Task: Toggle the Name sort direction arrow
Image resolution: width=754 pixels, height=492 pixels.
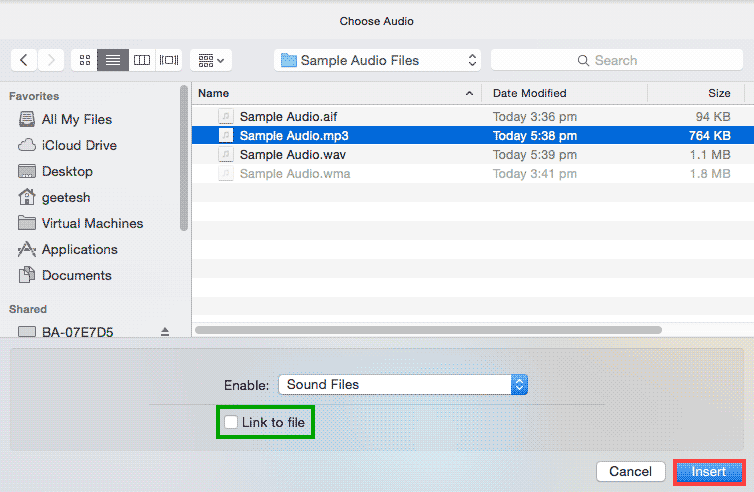Action: click(x=469, y=93)
